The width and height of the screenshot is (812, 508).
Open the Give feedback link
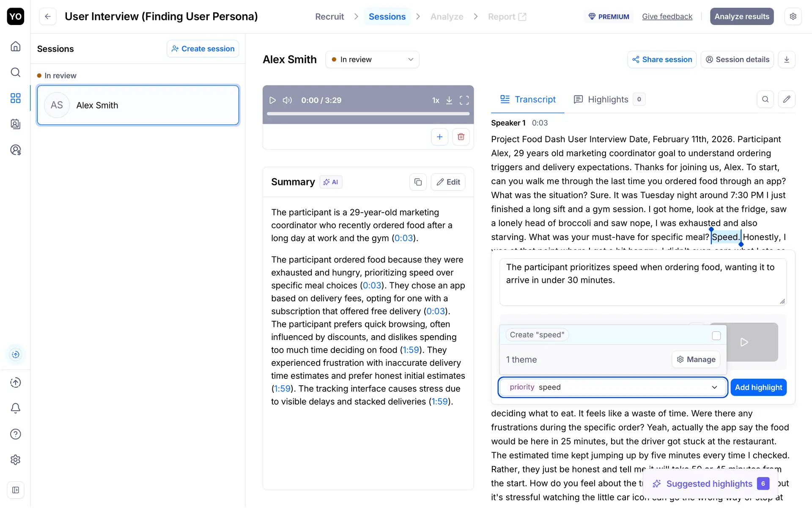pos(667,17)
